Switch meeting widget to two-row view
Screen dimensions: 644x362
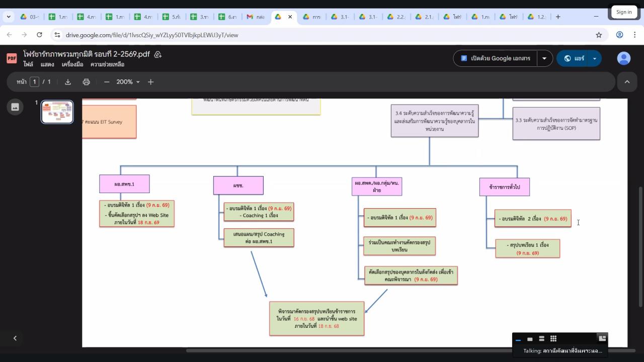click(541, 339)
